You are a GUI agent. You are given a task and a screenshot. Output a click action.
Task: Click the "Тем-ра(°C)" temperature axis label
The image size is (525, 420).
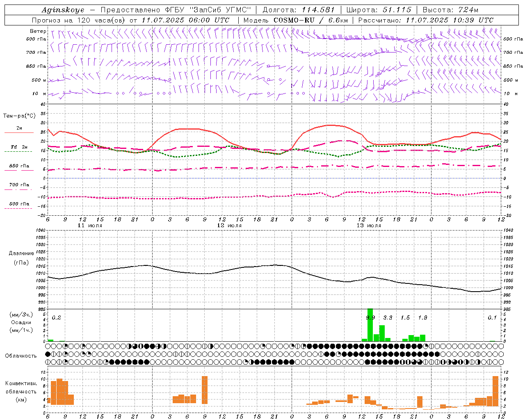click(x=19, y=116)
